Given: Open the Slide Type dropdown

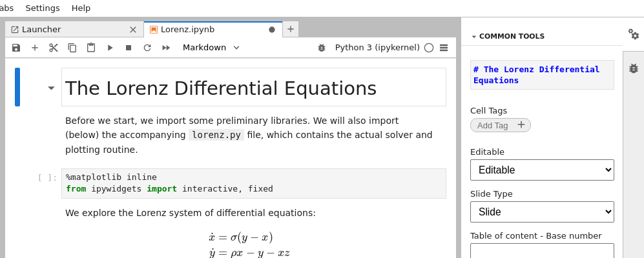Looking at the screenshot, I should [x=542, y=212].
